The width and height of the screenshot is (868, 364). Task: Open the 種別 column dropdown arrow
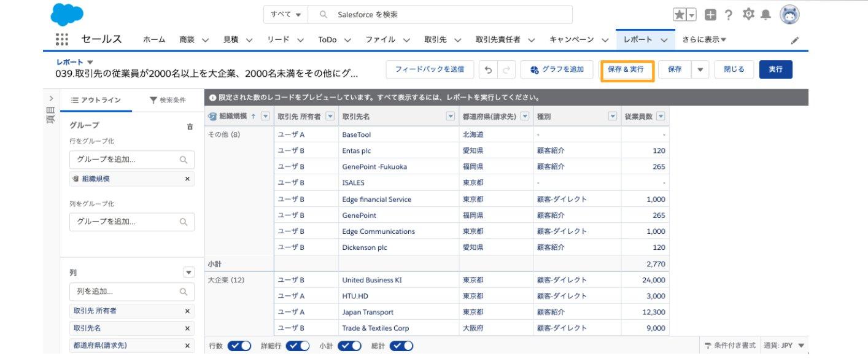coord(612,116)
